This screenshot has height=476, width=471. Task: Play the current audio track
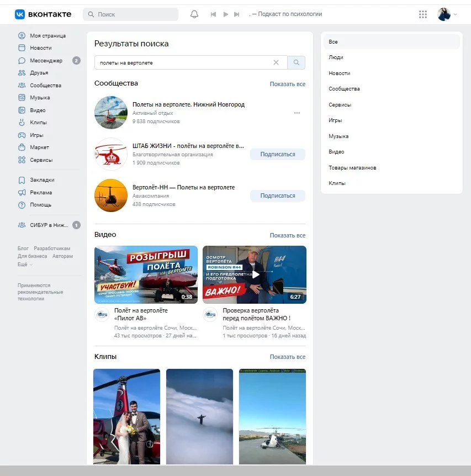(225, 14)
